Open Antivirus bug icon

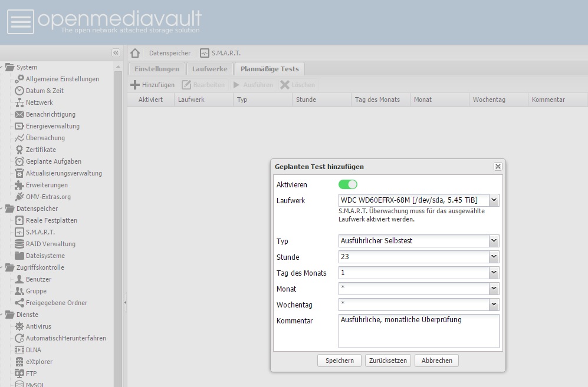click(x=19, y=326)
